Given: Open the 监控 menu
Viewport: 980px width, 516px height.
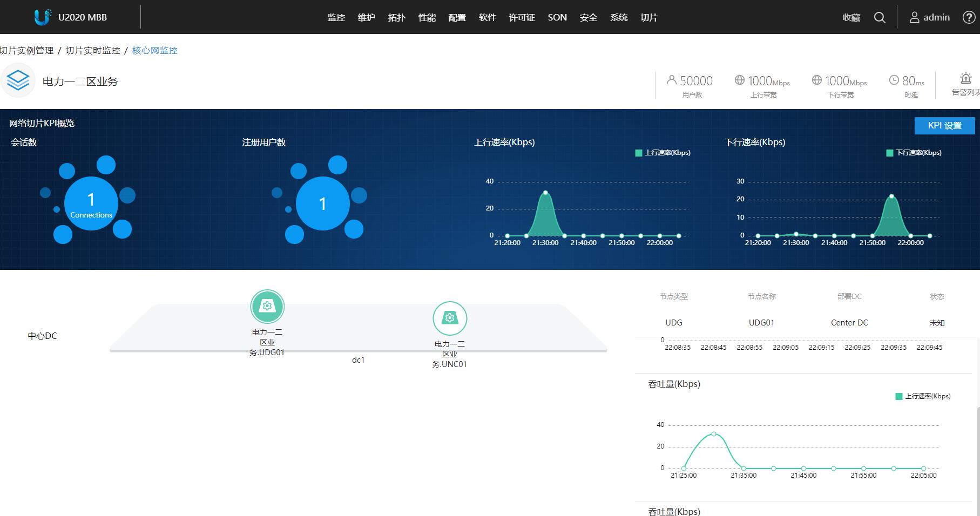Looking at the screenshot, I should click(x=336, y=17).
